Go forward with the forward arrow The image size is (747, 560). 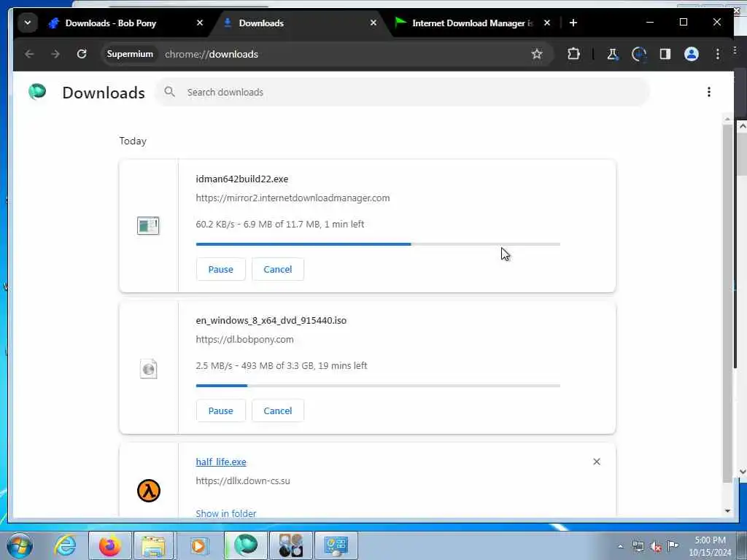click(x=55, y=54)
